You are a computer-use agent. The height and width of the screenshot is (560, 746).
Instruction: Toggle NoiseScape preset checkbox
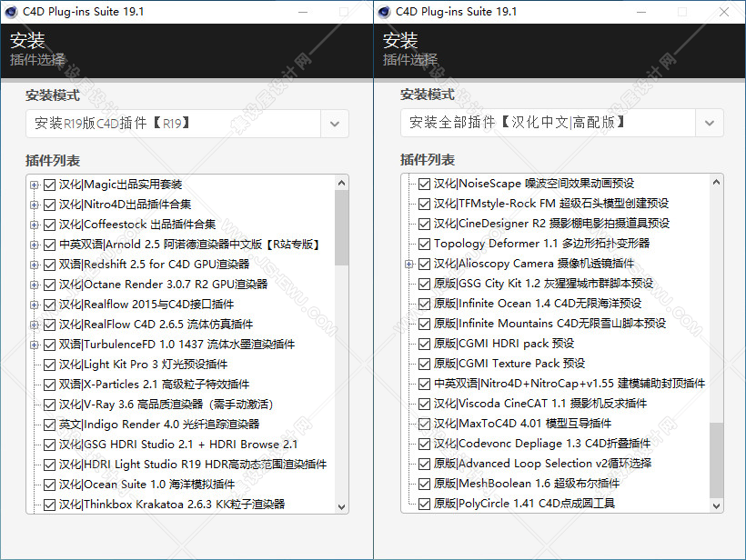point(424,184)
